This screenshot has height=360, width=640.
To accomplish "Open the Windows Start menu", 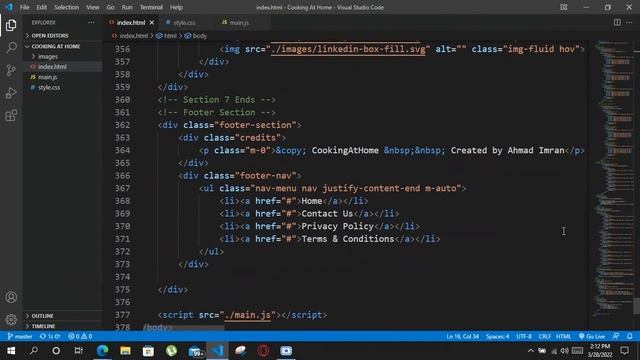I will tap(11, 351).
